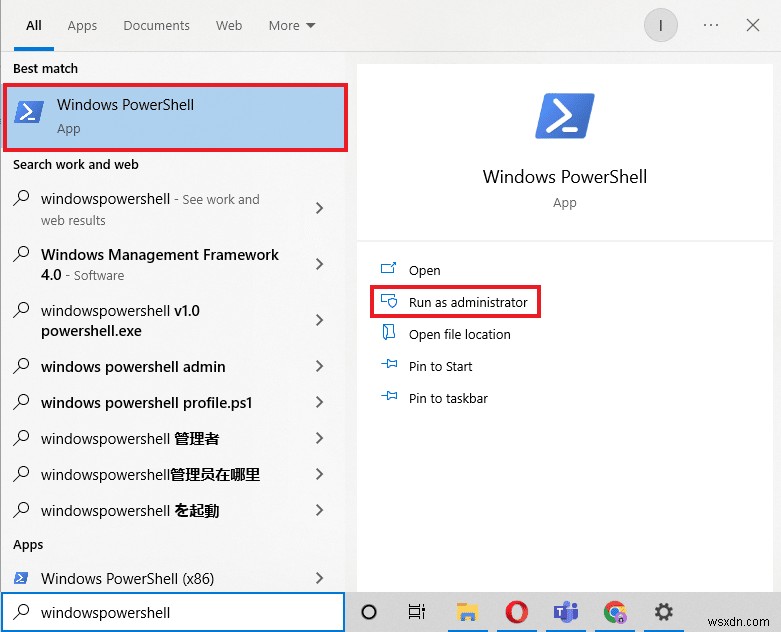
Task: Click Open in the PowerShell actions
Action: click(x=424, y=270)
